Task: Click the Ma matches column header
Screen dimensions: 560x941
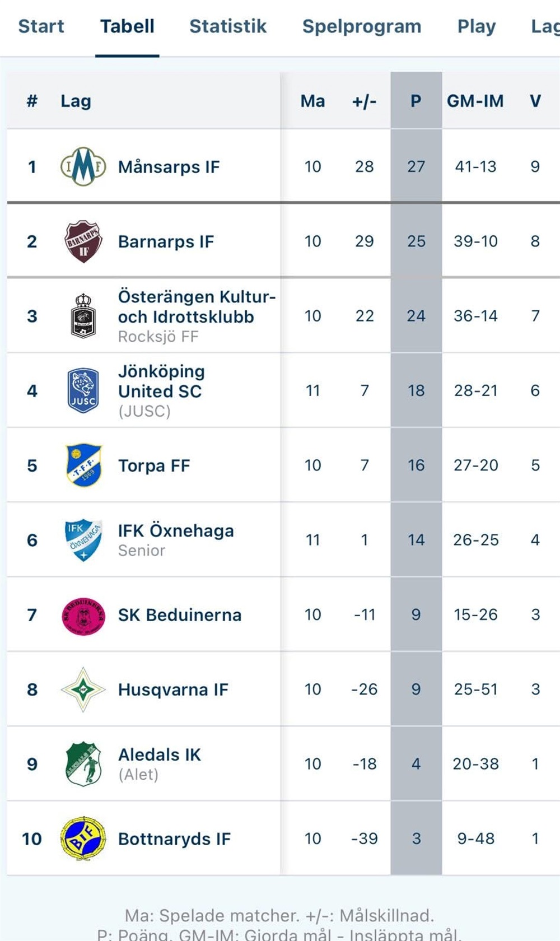Action: click(x=312, y=101)
